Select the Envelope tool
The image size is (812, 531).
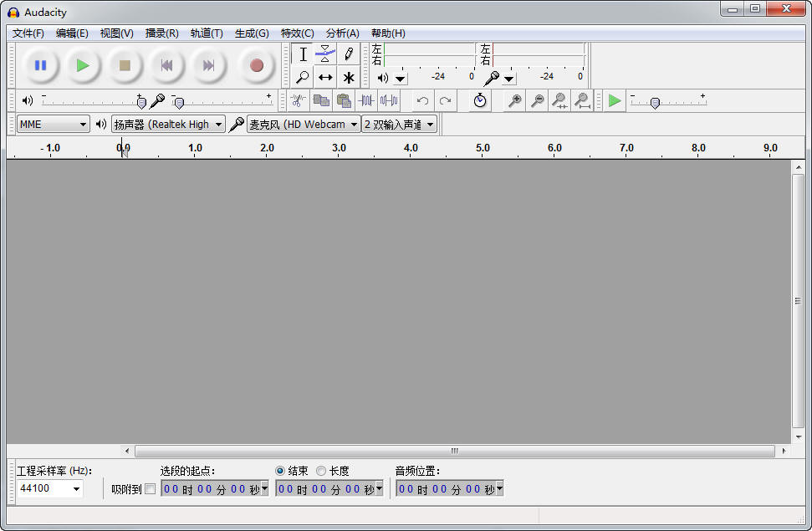(x=325, y=54)
